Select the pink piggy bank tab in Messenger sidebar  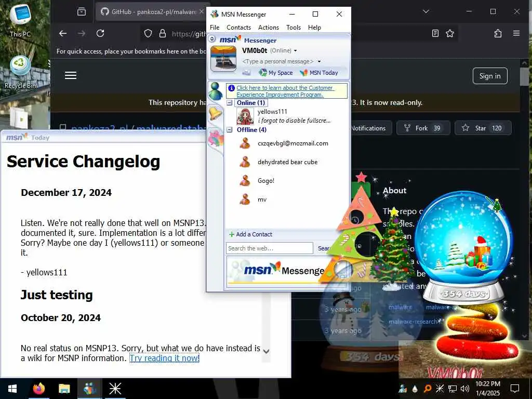pos(216,138)
